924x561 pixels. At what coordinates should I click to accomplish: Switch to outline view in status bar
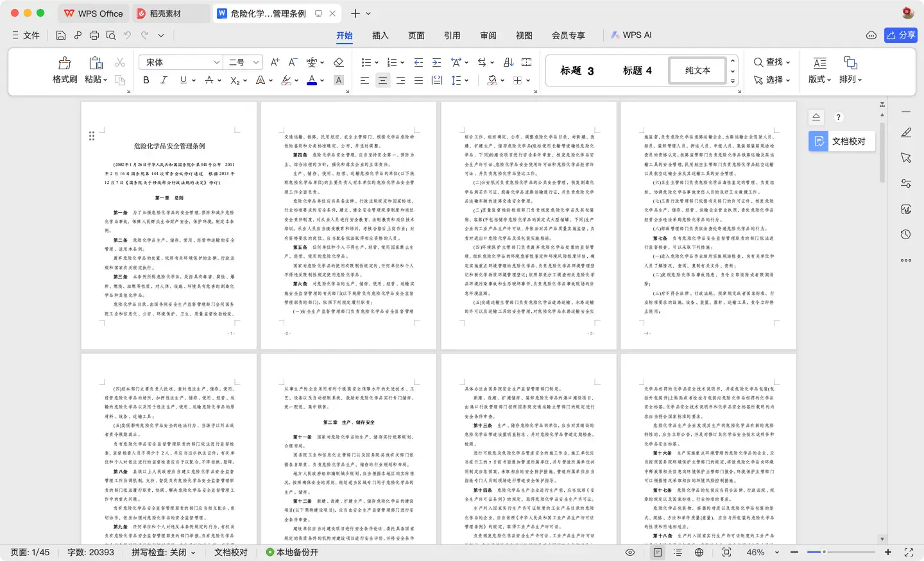point(678,552)
